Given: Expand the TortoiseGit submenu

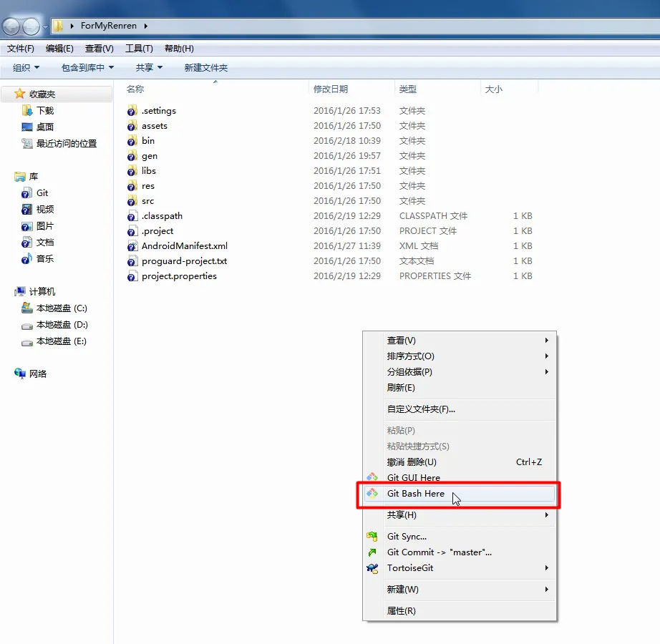Looking at the screenshot, I should click(x=546, y=568).
